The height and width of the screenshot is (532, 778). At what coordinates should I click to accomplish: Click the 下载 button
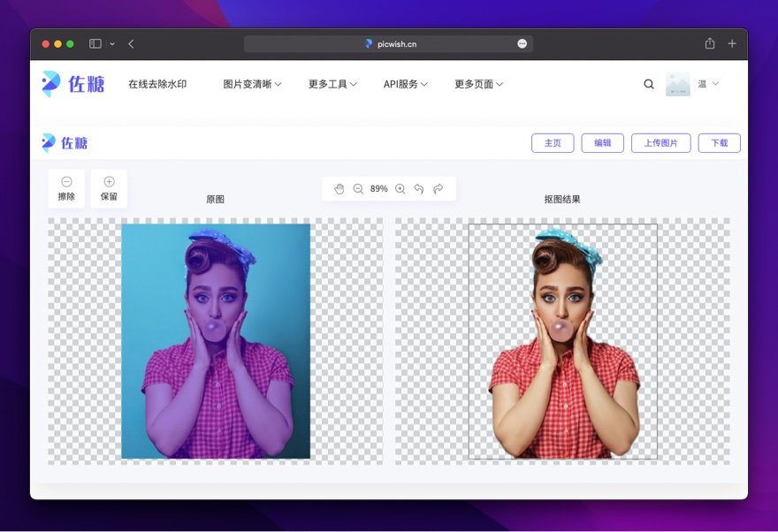tap(720, 143)
